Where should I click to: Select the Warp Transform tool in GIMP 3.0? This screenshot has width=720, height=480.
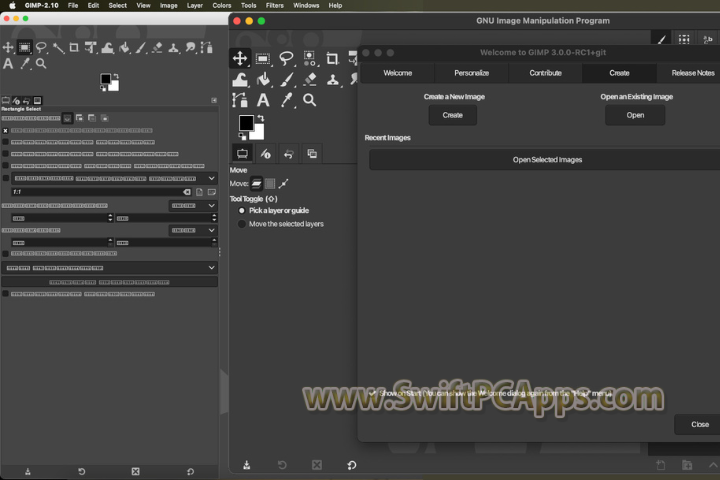click(x=240, y=79)
